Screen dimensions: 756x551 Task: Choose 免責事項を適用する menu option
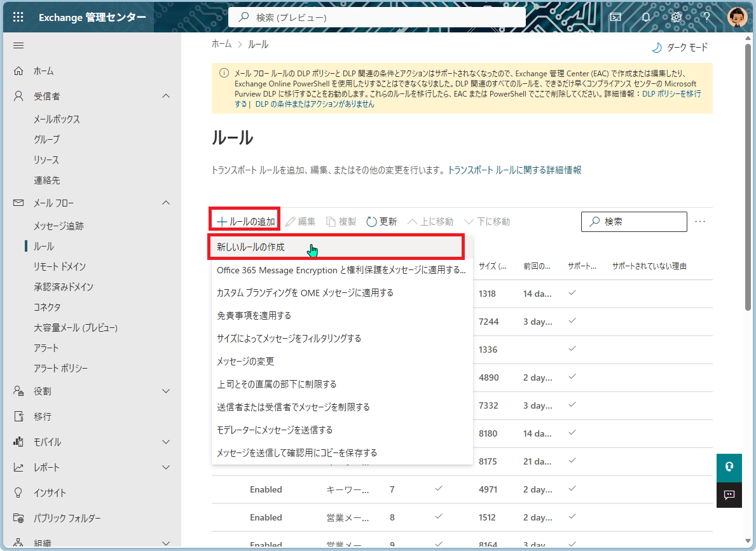(x=254, y=315)
